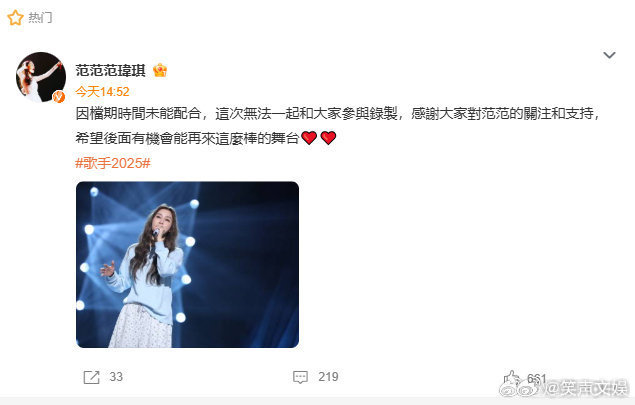Expand post options chevron menu
Screen dimensions: 635x405
tap(609, 55)
